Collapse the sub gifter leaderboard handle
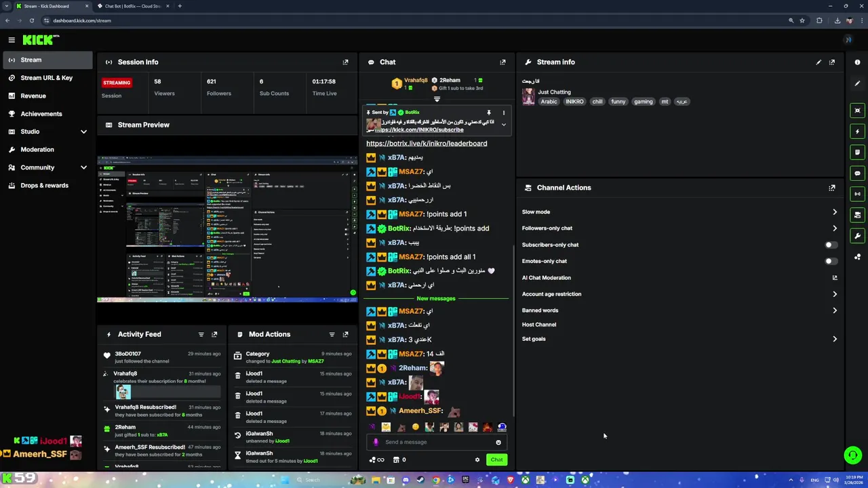868x488 pixels. (x=437, y=99)
